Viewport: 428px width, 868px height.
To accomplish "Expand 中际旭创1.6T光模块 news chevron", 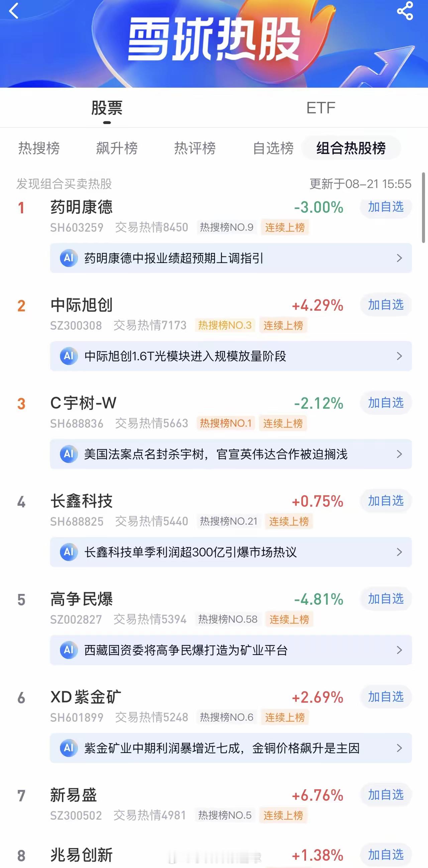I will click(x=400, y=356).
